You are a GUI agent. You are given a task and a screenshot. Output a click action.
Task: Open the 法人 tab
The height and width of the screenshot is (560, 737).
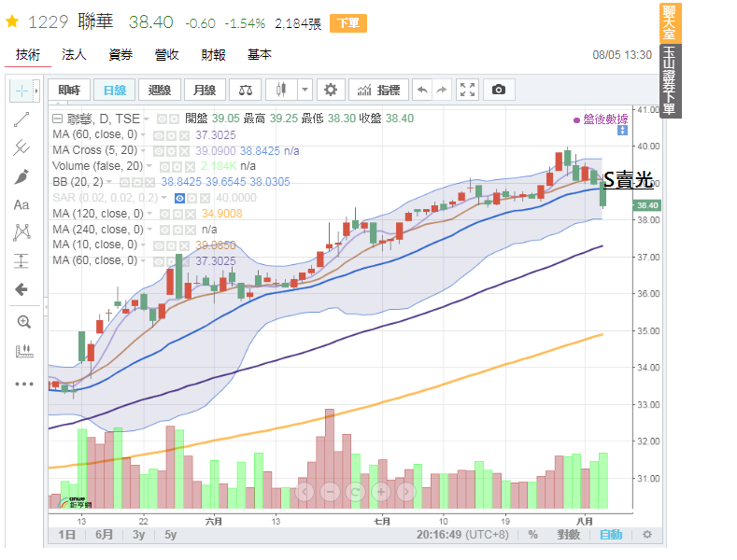click(74, 55)
